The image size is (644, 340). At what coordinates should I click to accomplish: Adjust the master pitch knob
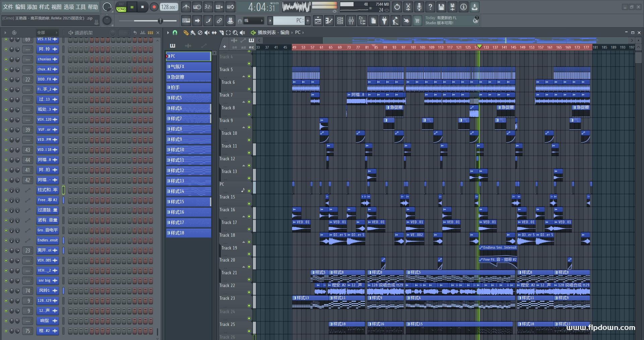[107, 21]
